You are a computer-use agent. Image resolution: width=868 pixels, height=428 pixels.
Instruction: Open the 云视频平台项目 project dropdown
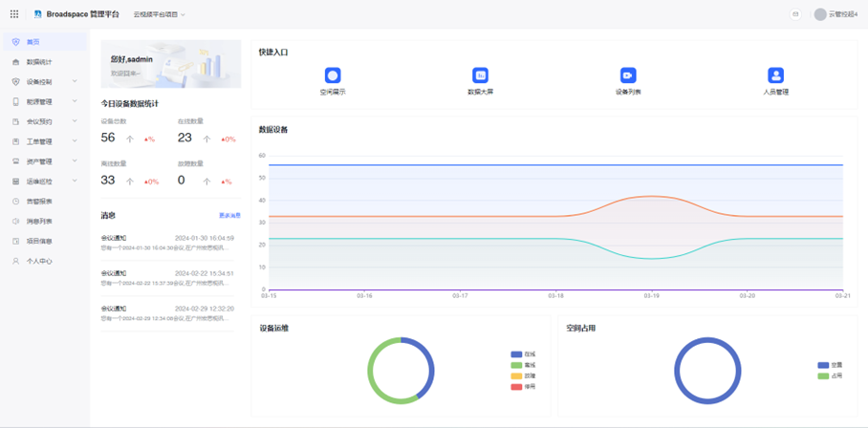[159, 14]
